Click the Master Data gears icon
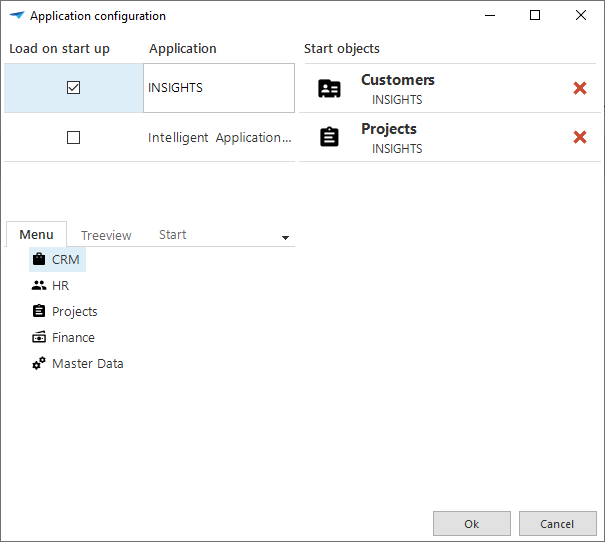 pos(39,363)
